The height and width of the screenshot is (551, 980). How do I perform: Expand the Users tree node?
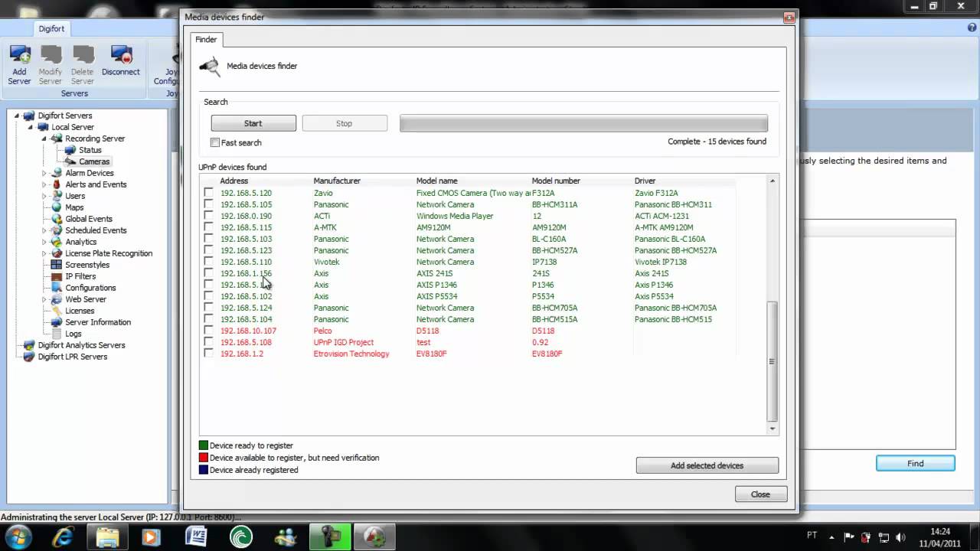[44, 196]
